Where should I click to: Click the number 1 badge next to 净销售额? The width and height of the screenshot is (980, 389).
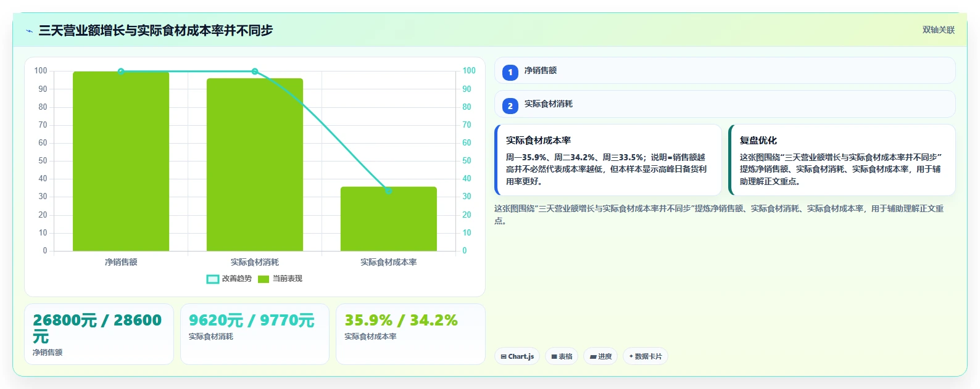point(510,72)
